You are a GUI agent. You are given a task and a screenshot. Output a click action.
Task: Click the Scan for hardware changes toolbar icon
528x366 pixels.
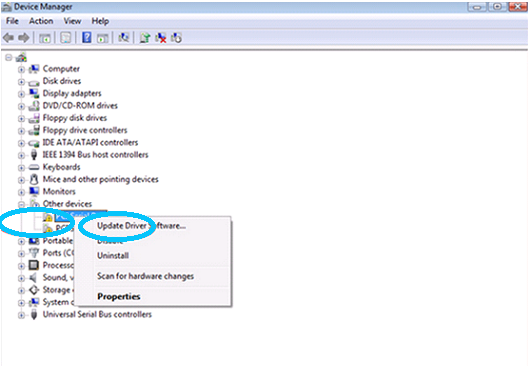point(123,37)
